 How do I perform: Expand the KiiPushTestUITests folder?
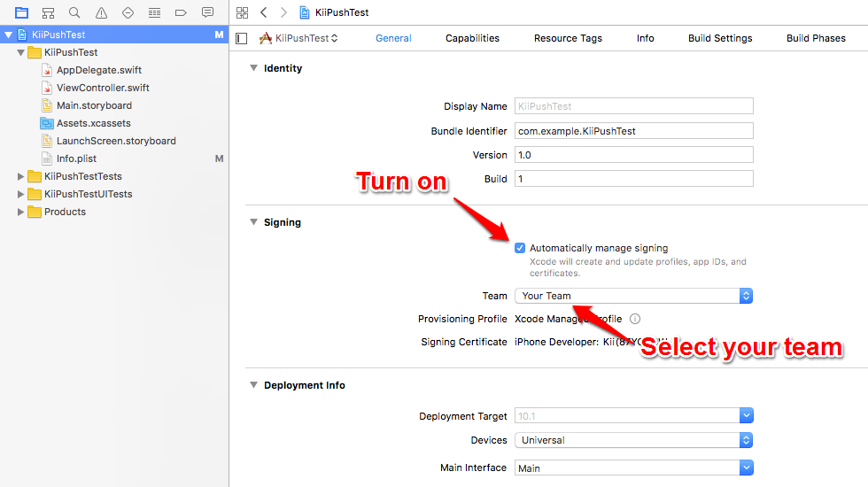(20, 194)
